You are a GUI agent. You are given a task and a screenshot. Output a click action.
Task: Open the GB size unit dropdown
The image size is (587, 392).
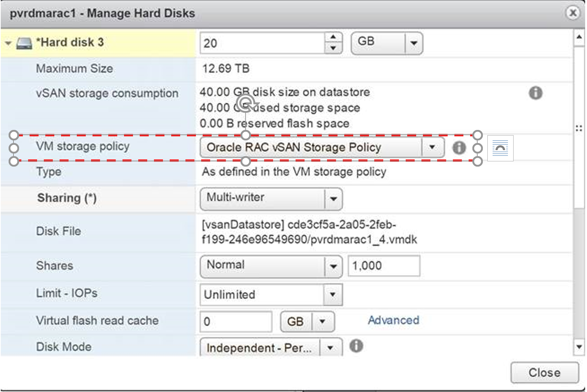pyautogui.click(x=414, y=43)
